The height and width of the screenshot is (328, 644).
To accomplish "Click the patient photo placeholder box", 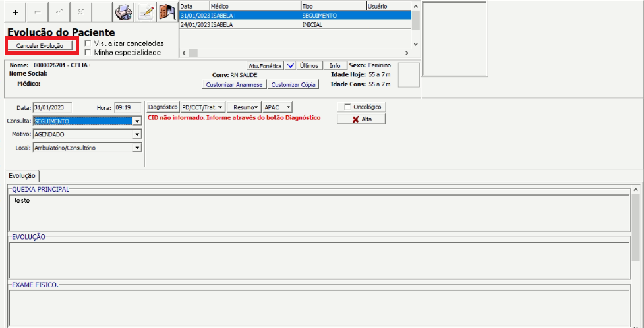I will click(x=409, y=74).
